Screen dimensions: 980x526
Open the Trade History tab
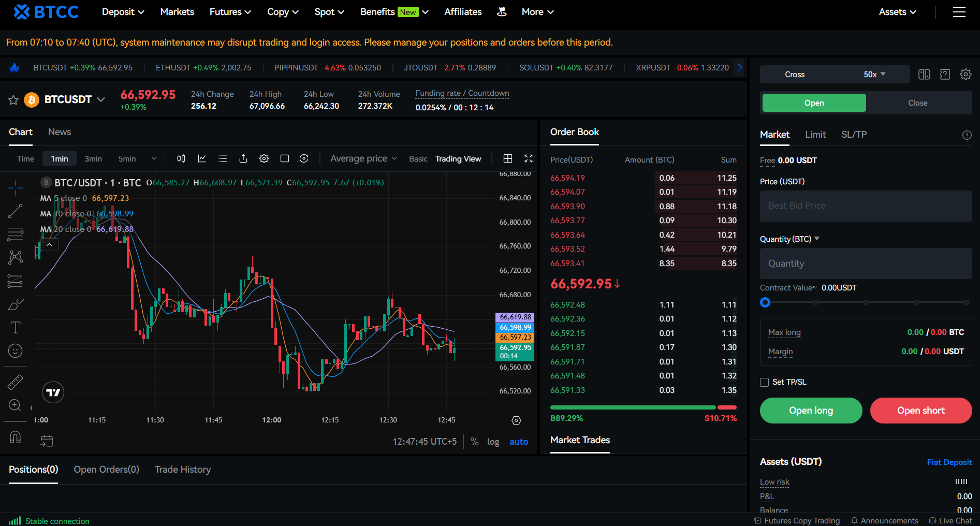click(183, 470)
